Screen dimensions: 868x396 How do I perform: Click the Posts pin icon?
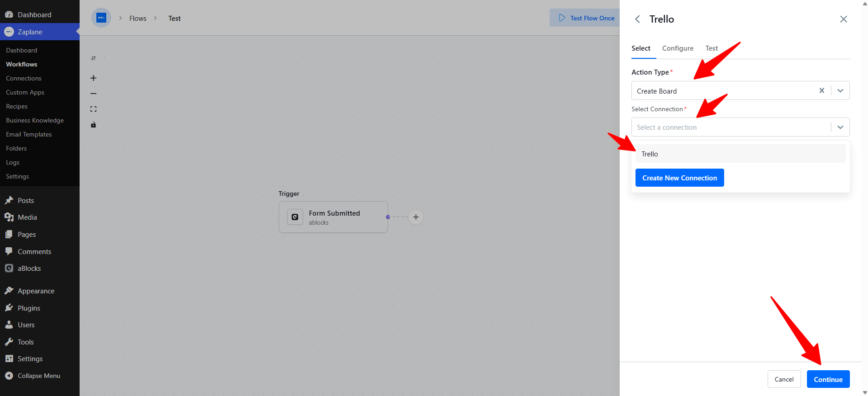coord(9,200)
